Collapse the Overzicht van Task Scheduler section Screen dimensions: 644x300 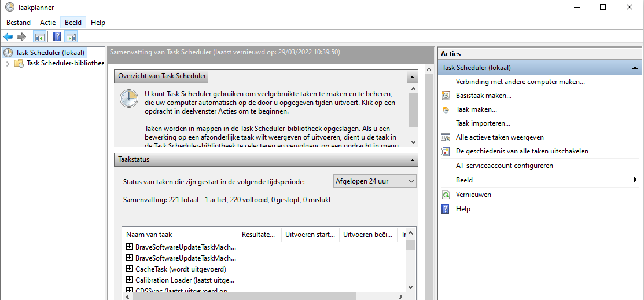pos(411,76)
